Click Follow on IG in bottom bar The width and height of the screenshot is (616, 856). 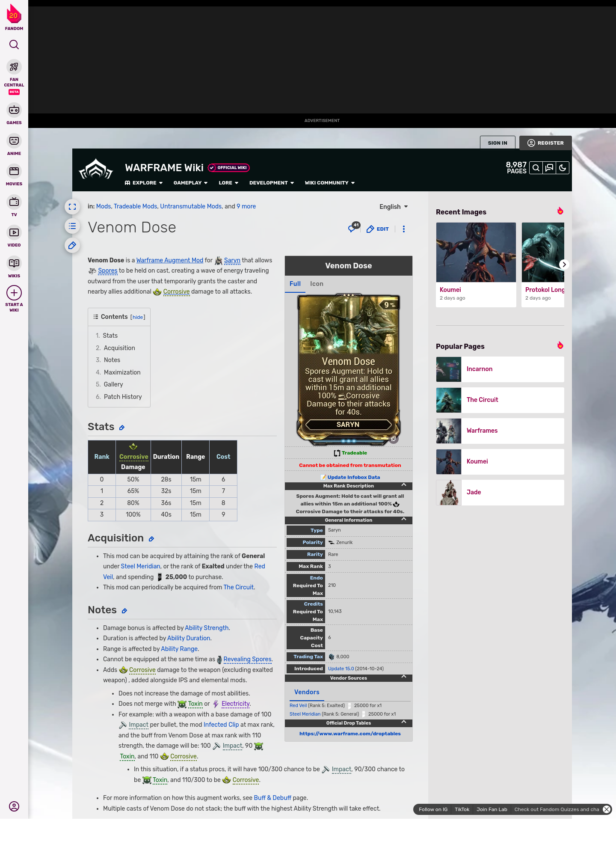point(433,809)
